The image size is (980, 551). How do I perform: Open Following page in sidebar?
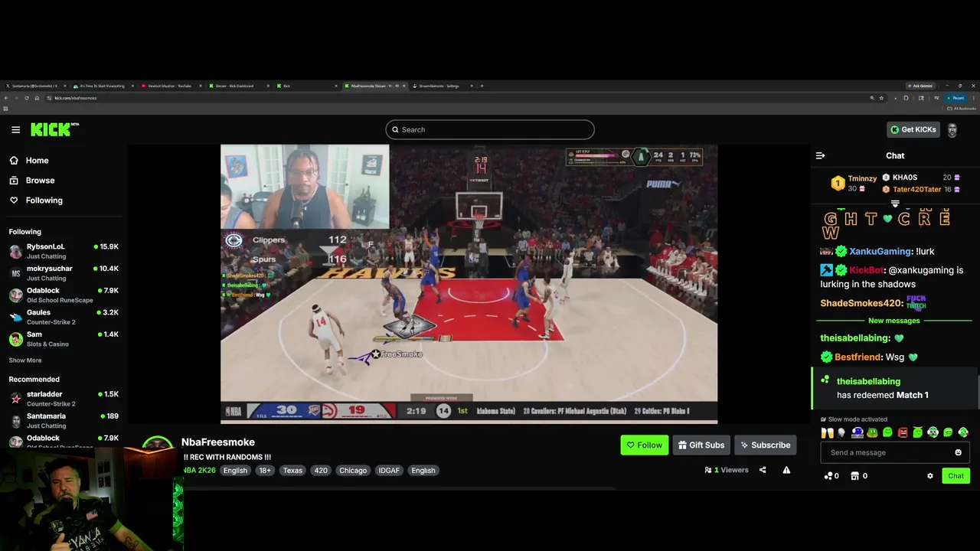44,200
